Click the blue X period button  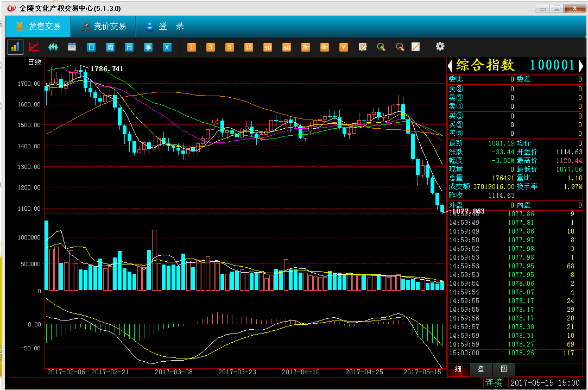coord(167,47)
